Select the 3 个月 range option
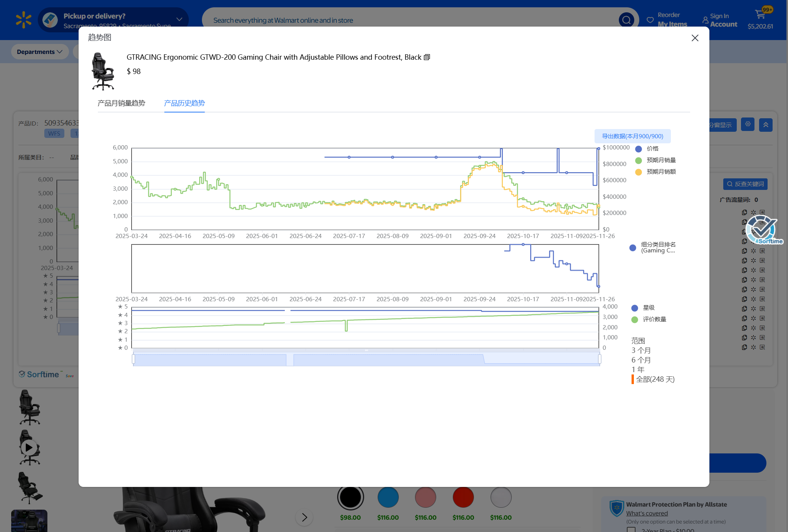The image size is (788, 532). [641, 351]
